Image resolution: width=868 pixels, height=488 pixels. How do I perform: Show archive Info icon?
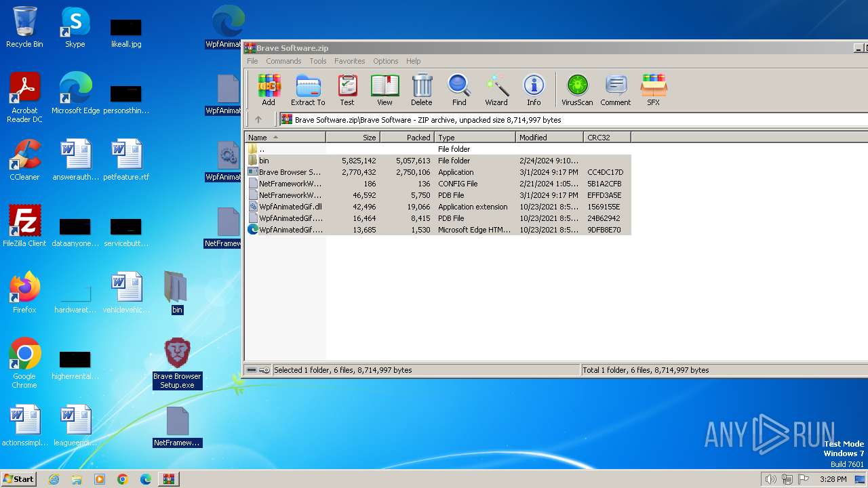(x=534, y=90)
